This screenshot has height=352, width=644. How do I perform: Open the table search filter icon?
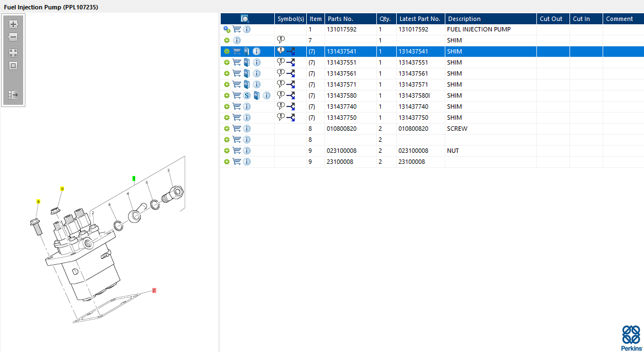pyautogui.click(x=245, y=19)
